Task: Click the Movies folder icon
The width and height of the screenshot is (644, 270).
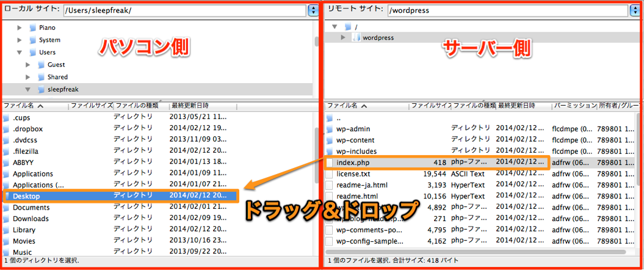Action: click(x=6, y=241)
